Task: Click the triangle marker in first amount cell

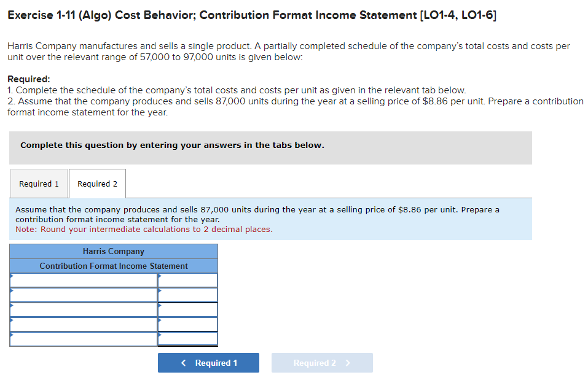Action: [x=160, y=277]
